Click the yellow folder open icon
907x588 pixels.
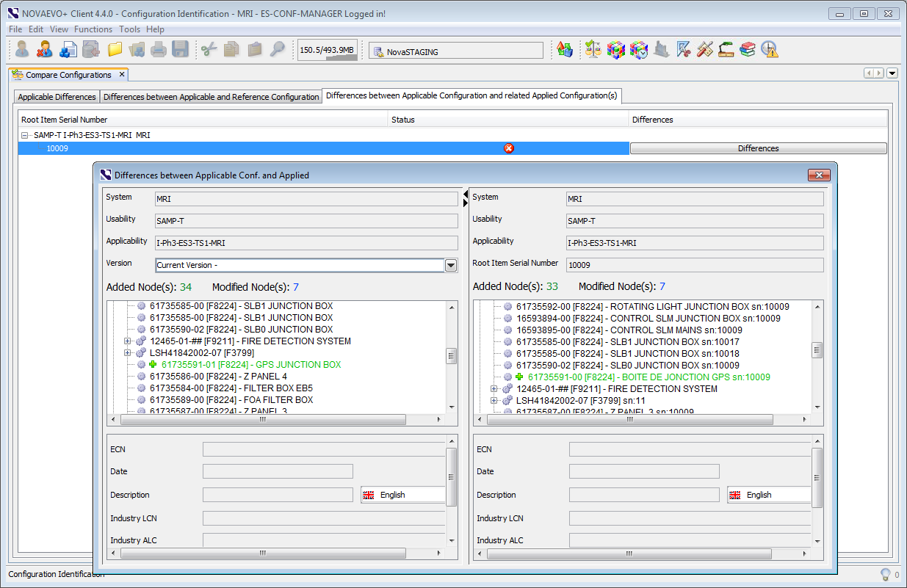point(115,50)
